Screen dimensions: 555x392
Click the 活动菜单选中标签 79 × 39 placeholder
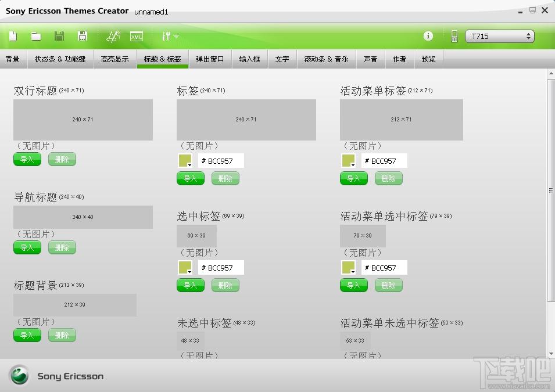[x=363, y=236]
